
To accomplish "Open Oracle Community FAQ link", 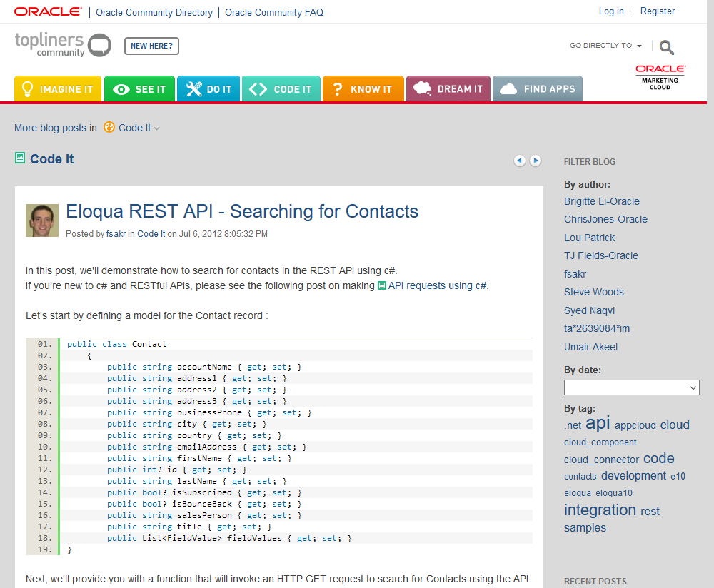I will pyautogui.click(x=274, y=12).
